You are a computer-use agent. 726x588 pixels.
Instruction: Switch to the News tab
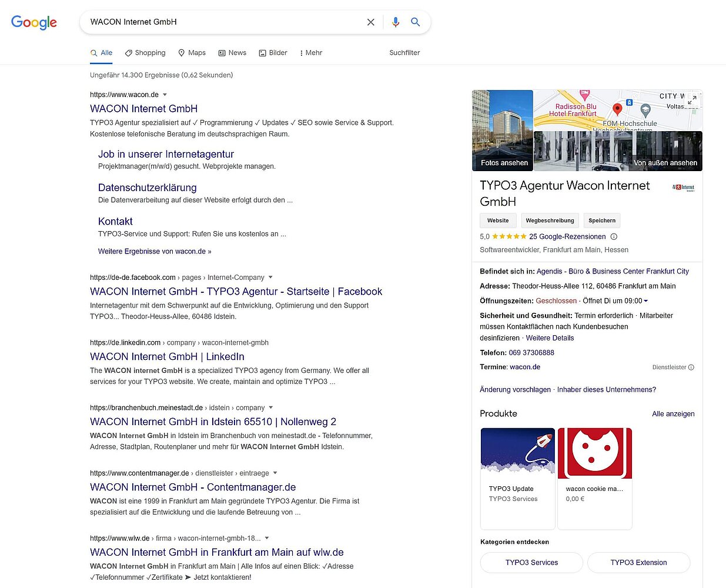[232, 53]
